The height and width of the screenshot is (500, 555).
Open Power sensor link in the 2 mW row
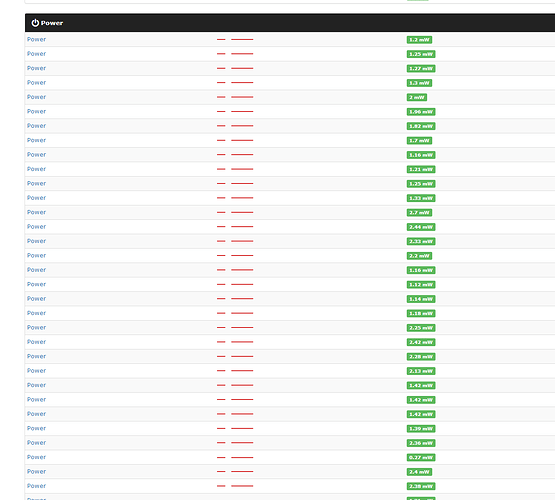point(36,97)
